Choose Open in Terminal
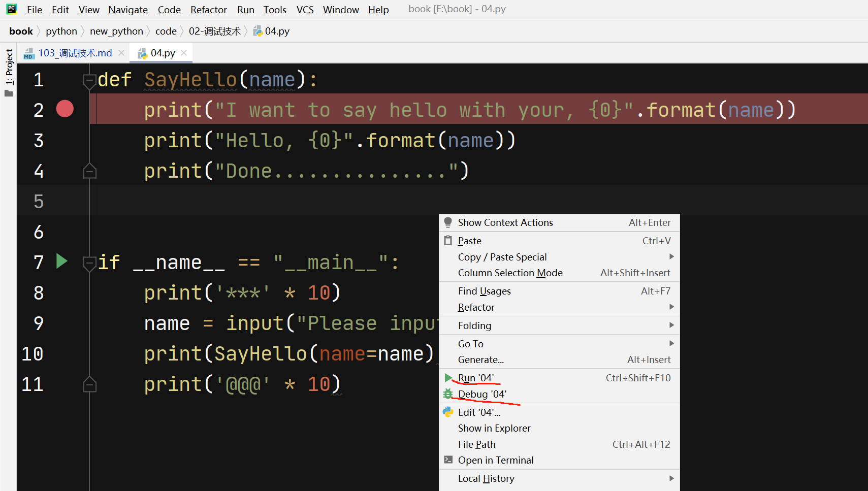Image resolution: width=868 pixels, height=491 pixels. 495,460
